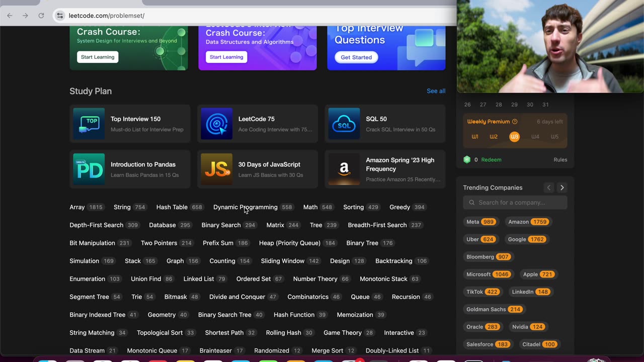Filter by Two Pointers topic

167,243
